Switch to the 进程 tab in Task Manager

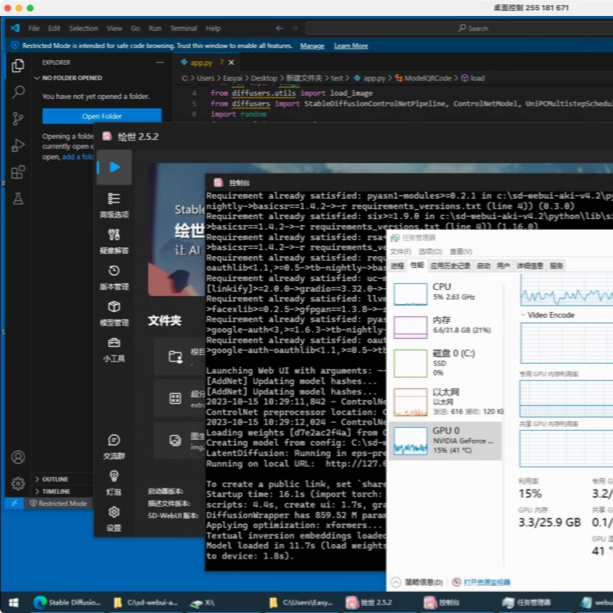[397, 266]
